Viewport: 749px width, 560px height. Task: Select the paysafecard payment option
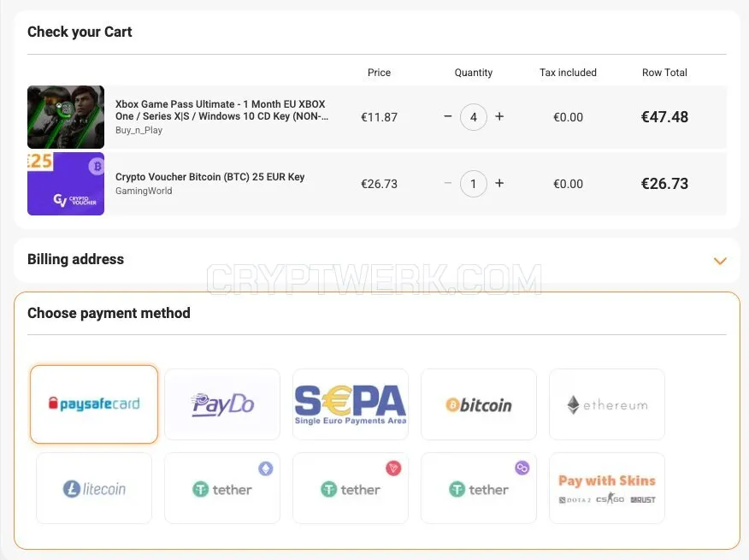point(94,404)
